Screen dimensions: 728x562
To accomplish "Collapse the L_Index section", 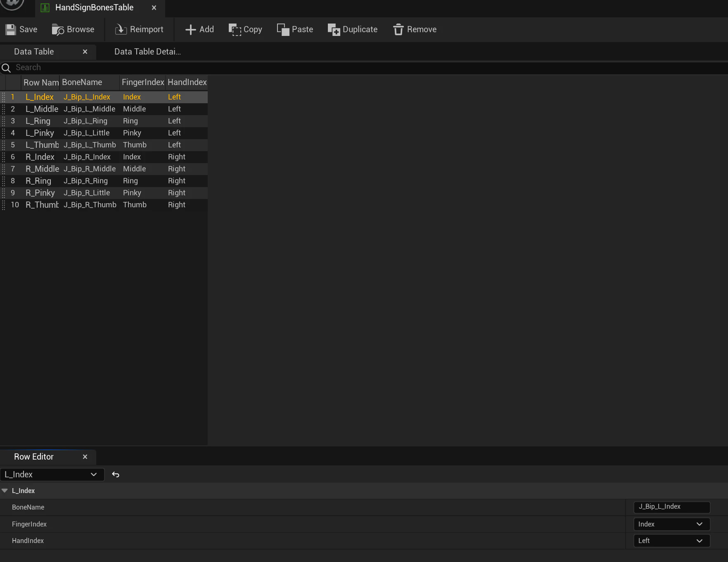I will coord(5,491).
